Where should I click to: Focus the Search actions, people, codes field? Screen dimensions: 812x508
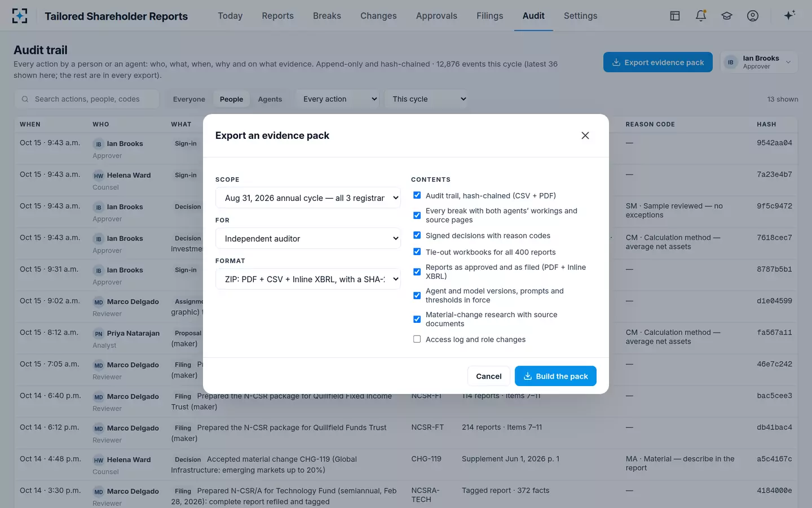pyautogui.click(x=87, y=99)
